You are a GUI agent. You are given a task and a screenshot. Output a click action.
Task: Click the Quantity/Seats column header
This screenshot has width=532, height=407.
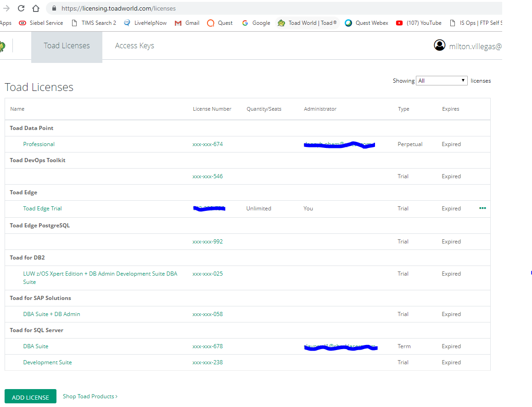pyautogui.click(x=264, y=108)
